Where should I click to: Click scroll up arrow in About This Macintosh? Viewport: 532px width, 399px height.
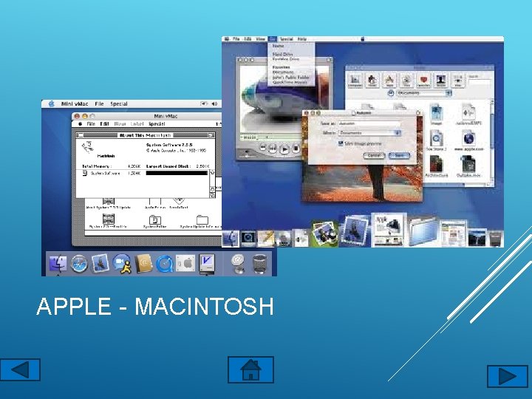click(212, 173)
